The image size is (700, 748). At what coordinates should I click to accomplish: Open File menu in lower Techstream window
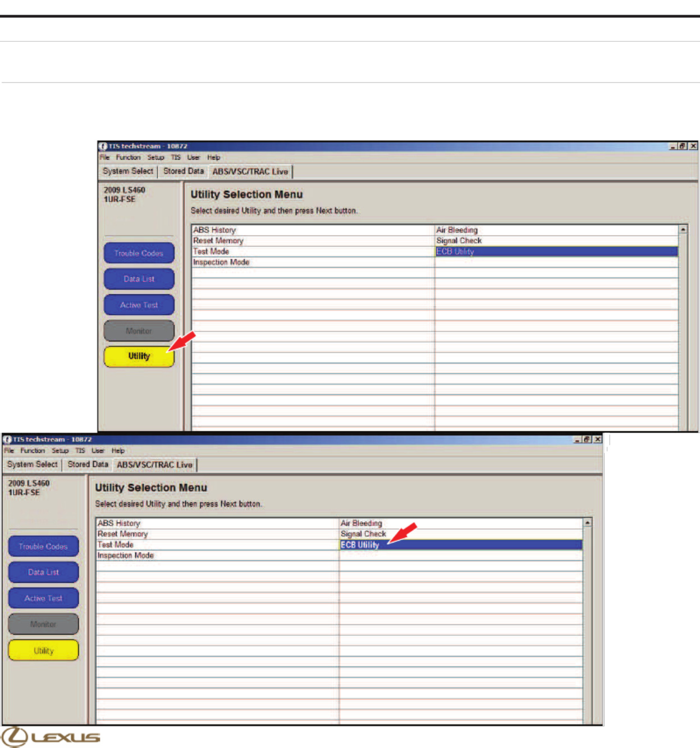9,451
